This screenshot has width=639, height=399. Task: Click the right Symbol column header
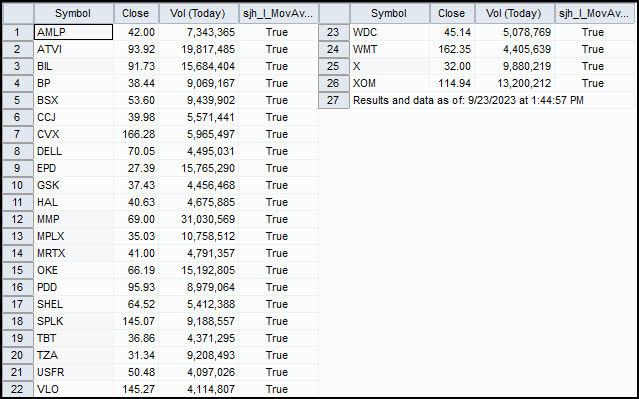click(x=389, y=13)
